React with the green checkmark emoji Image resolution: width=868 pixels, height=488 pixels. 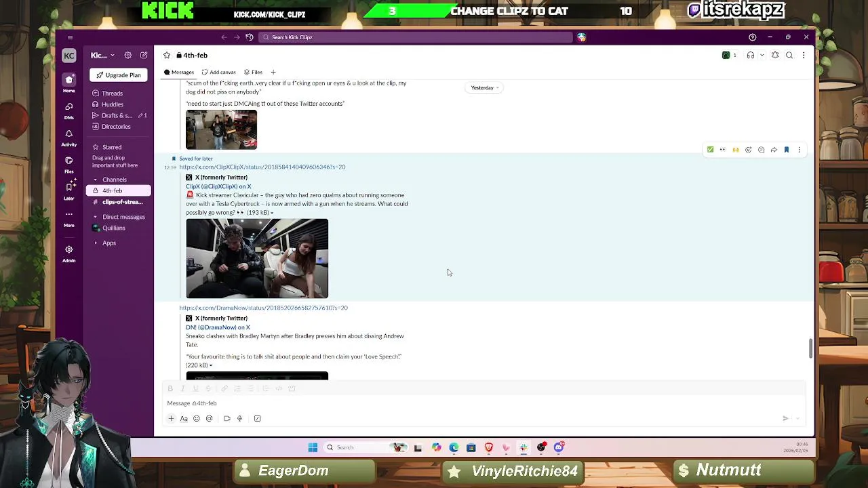[710, 150]
